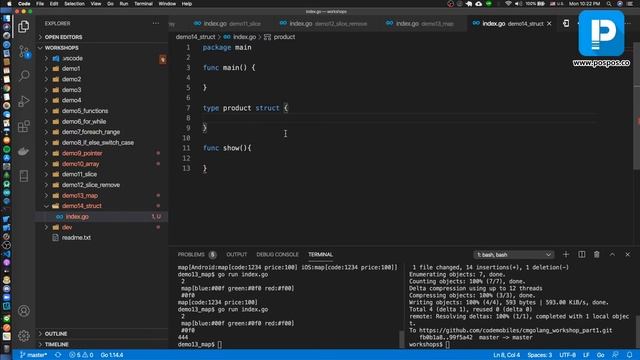Click demo14_struct in the breadcrumb

(196, 37)
